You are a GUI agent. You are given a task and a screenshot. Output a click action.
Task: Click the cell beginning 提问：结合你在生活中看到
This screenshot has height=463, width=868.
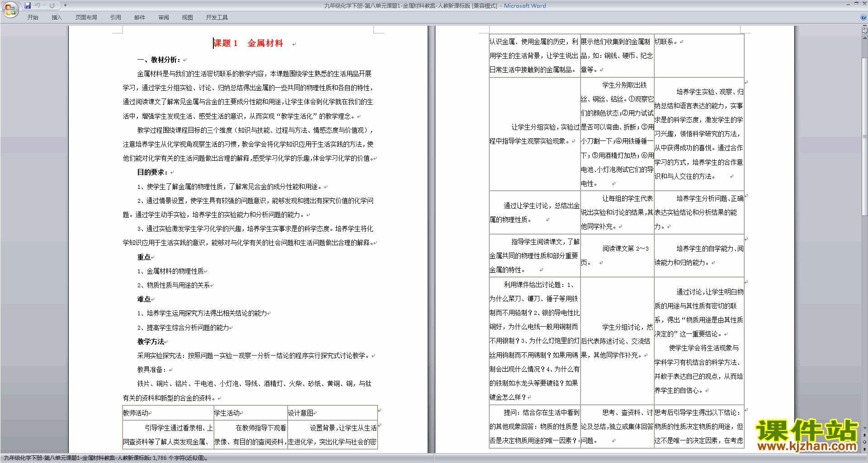(534, 426)
